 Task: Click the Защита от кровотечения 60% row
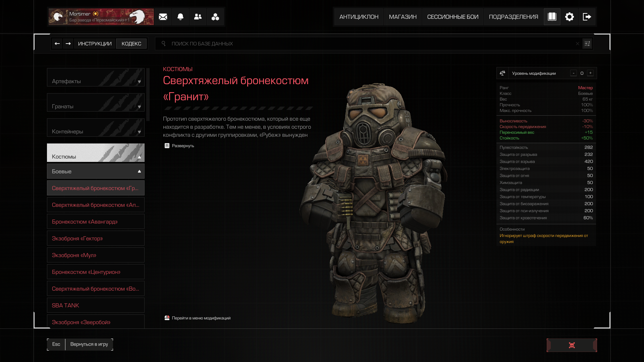tap(546, 218)
